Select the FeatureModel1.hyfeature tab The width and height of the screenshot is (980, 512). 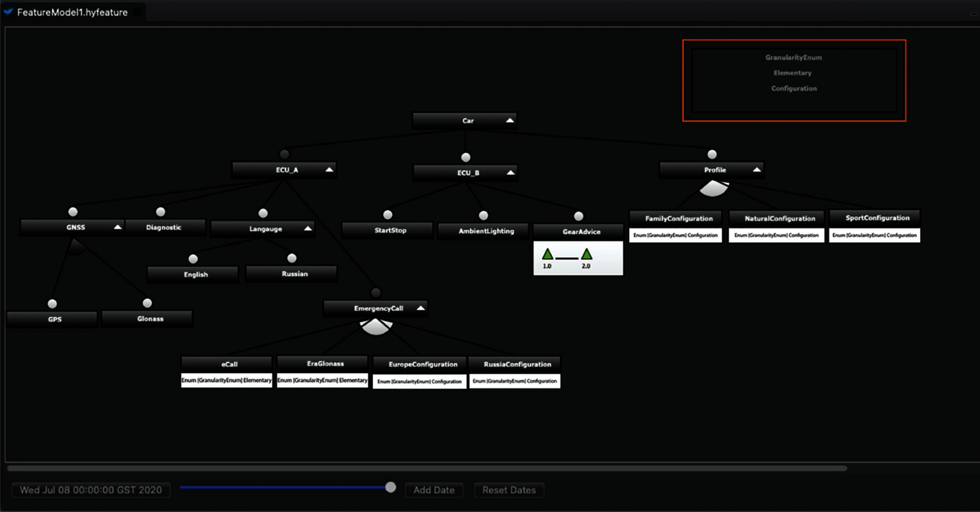pyautogui.click(x=72, y=12)
